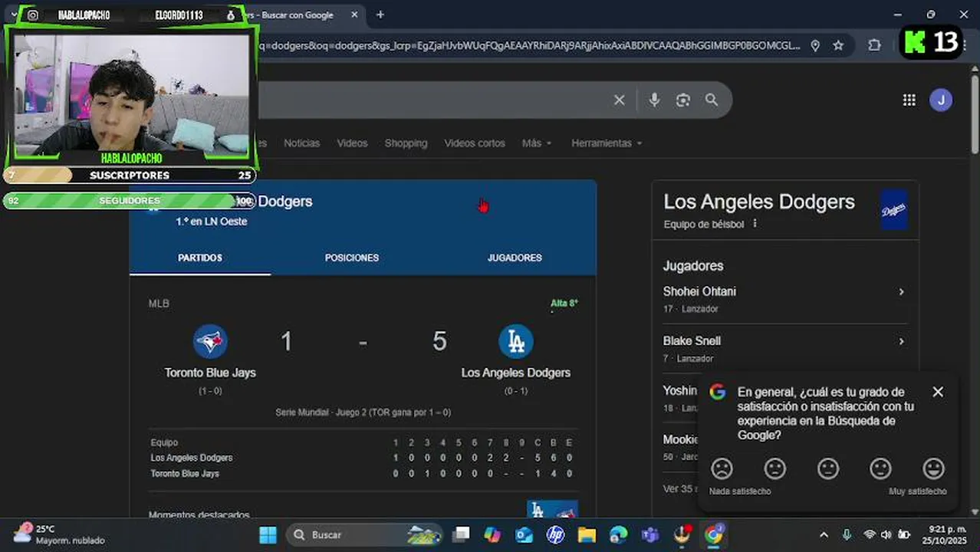Open File Explorer from the taskbar

click(587, 534)
